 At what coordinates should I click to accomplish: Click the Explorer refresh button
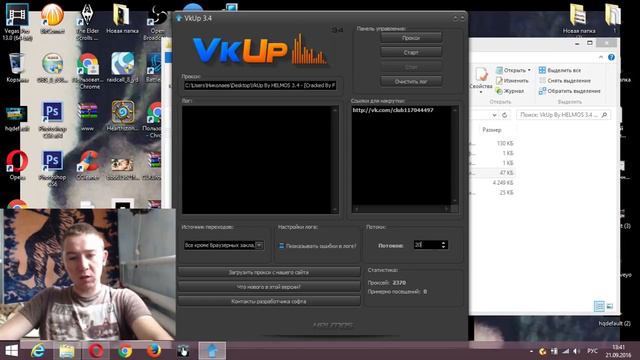(504, 115)
